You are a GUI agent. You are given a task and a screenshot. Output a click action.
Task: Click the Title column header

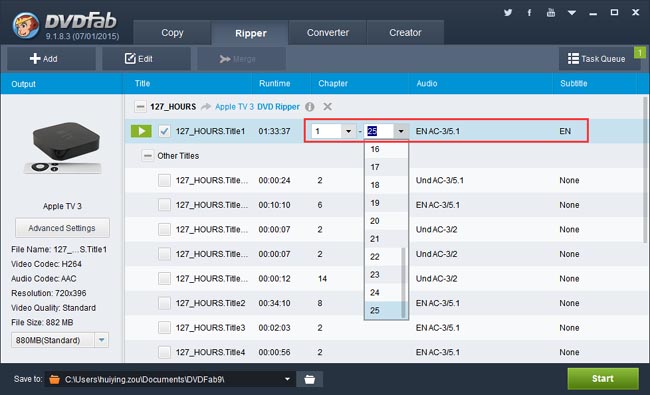point(142,83)
